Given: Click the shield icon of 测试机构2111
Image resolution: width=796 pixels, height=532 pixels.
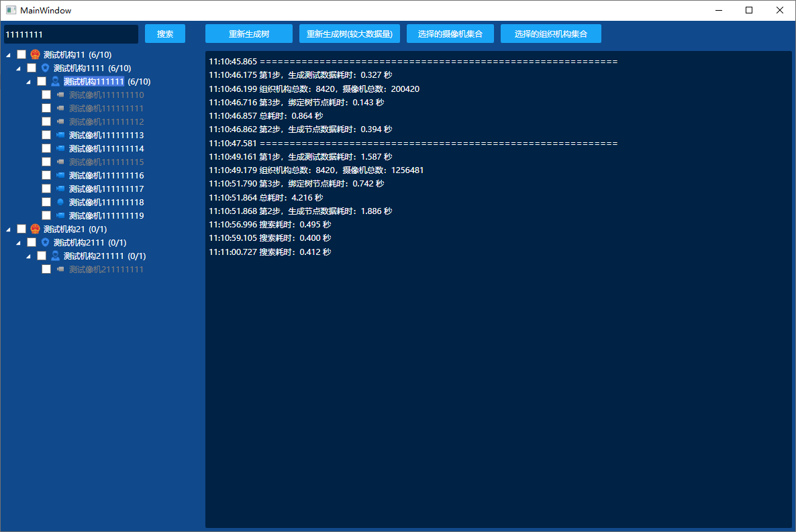Looking at the screenshot, I should click(45, 243).
